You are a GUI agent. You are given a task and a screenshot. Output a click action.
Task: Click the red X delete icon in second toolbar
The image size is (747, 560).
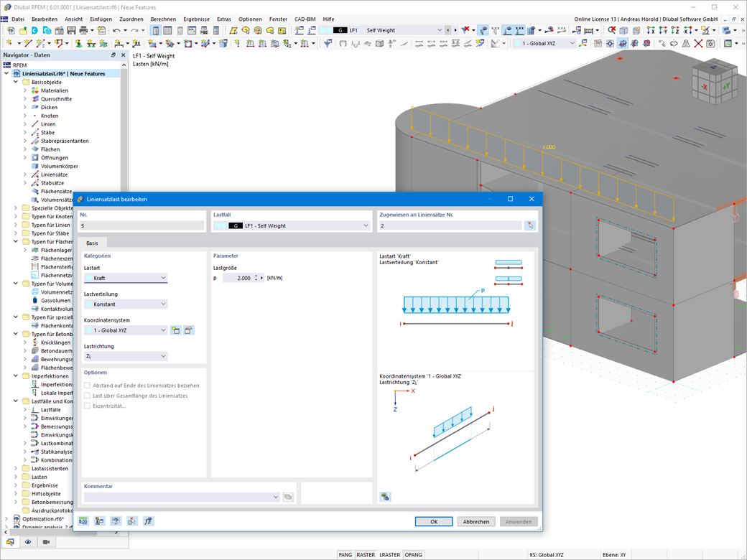698,43
